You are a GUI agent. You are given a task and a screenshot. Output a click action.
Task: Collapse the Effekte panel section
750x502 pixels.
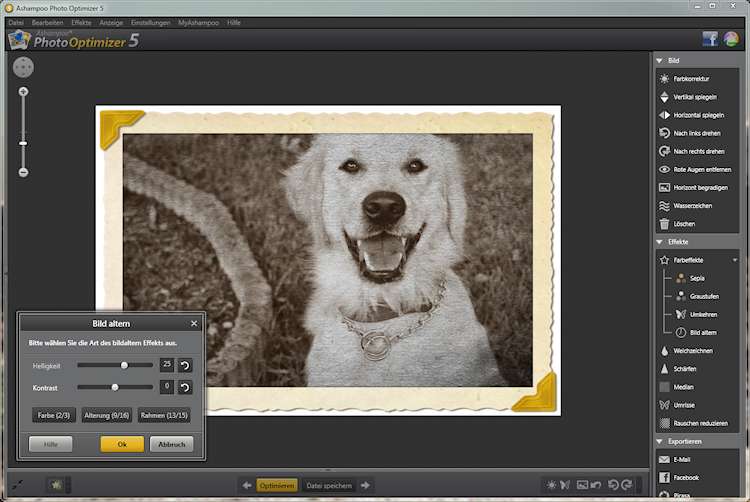click(660, 242)
